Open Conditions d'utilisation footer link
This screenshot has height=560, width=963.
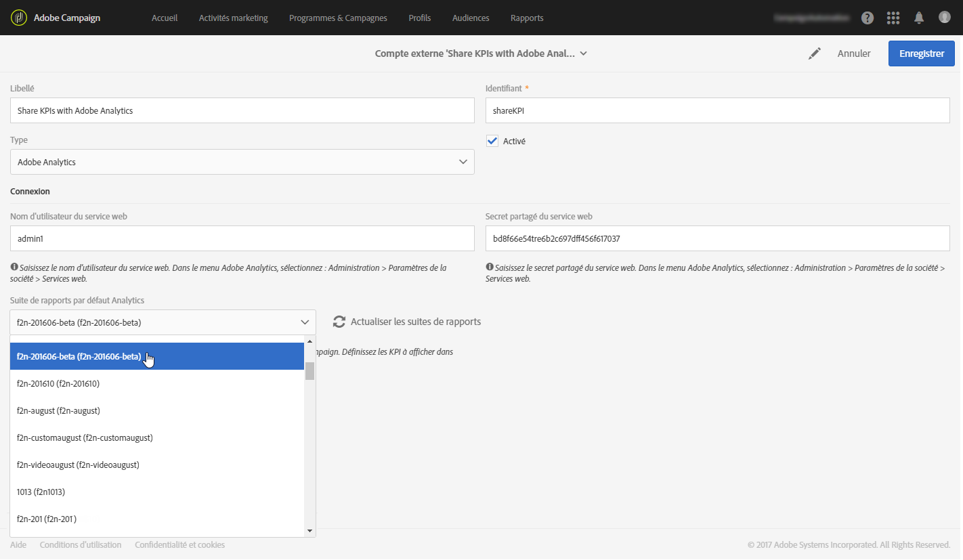point(81,544)
